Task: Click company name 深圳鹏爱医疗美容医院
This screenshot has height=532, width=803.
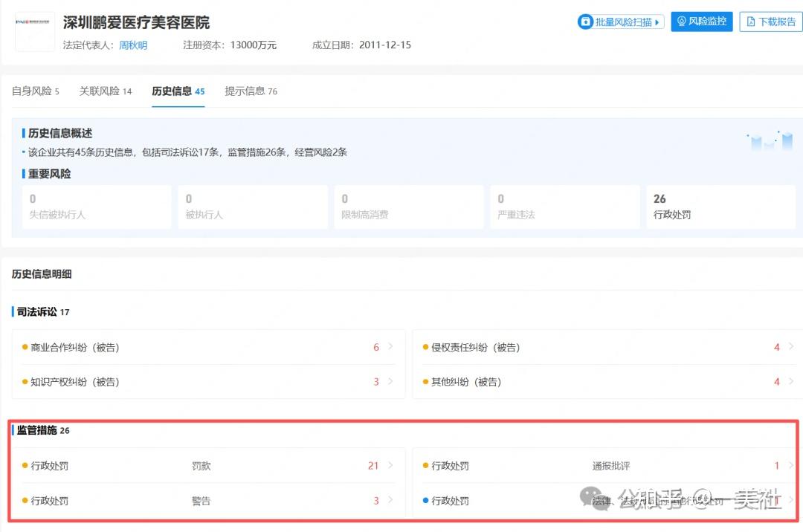Action: click(x=136, y=22)
